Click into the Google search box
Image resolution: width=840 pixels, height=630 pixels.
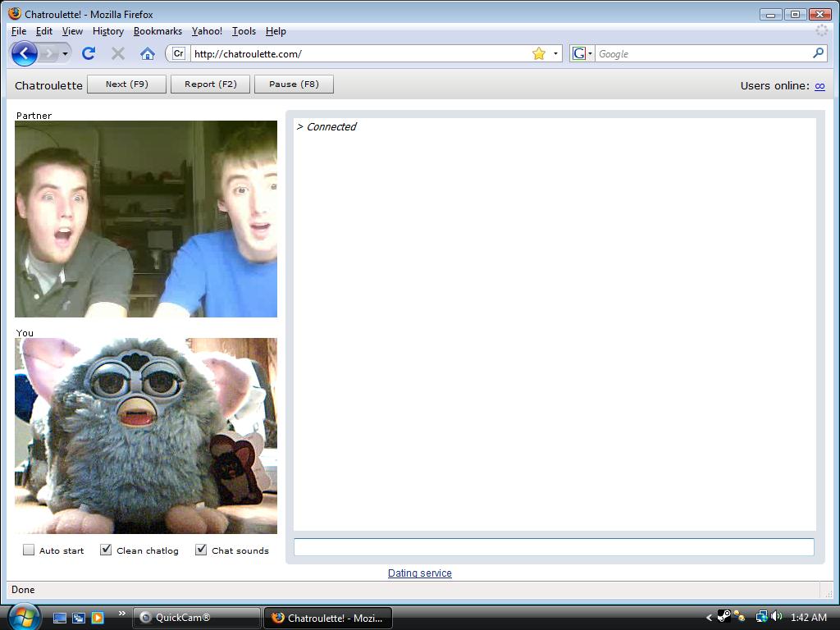(x=703, y=53)
